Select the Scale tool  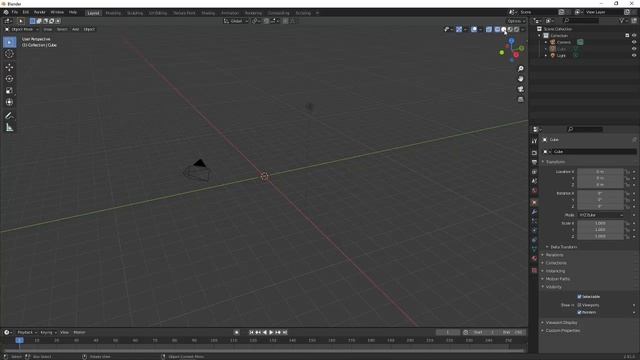[x=9, y=91]
